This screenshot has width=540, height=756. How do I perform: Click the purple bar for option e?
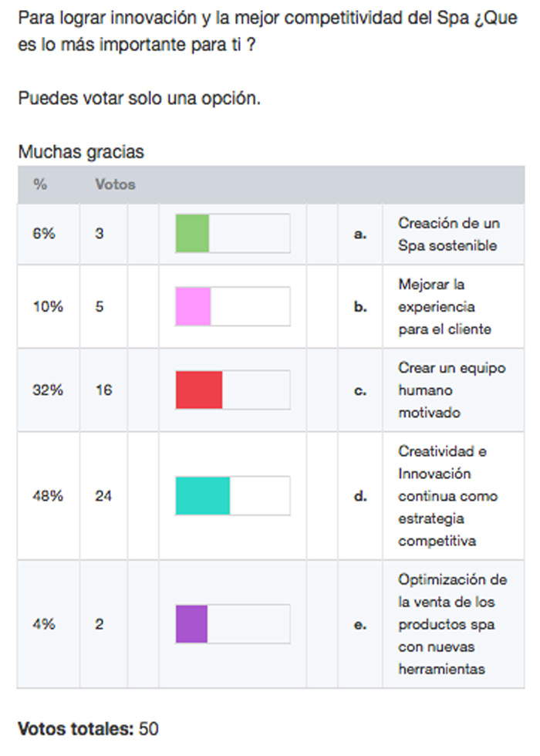(191, 624)
